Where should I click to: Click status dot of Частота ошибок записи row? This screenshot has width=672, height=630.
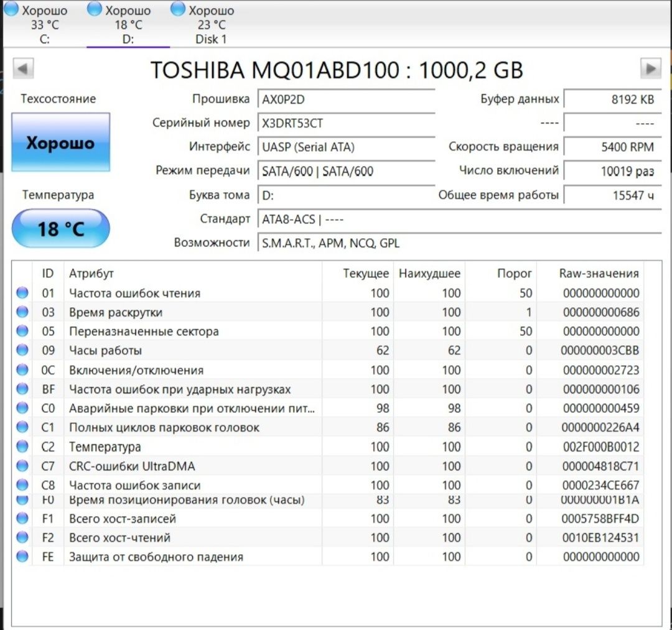tap(22, 485)
